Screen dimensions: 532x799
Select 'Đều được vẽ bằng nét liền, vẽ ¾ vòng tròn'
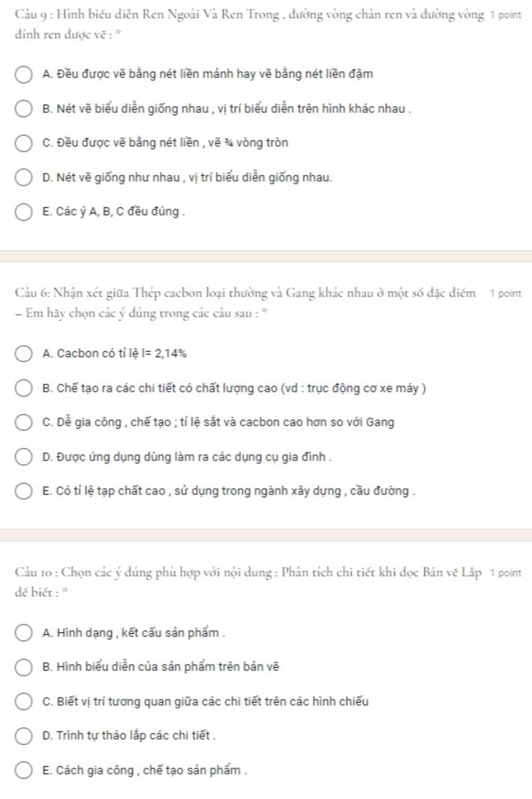(x=23, y=143)
